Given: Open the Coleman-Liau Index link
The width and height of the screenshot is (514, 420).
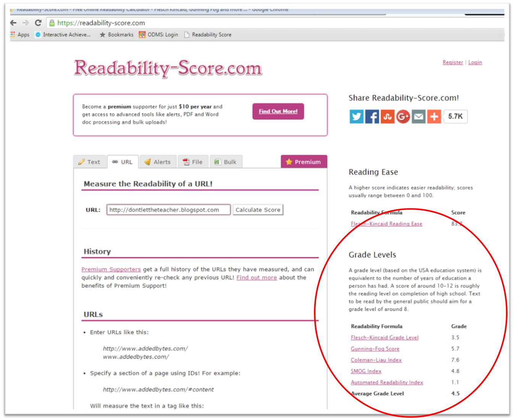Looking at the screenshot, I should click(376, 360).
